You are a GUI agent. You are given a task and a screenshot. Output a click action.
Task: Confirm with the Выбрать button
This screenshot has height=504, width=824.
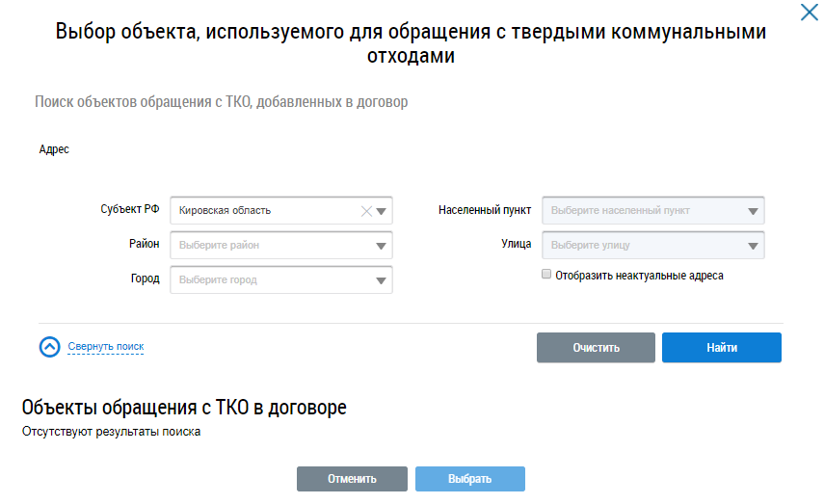[469, 479]
